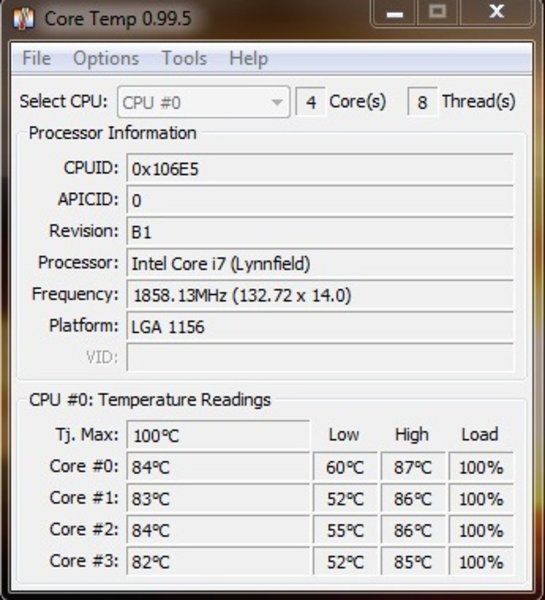Click the Tj. Max value 100°C

tap(218, 435)
